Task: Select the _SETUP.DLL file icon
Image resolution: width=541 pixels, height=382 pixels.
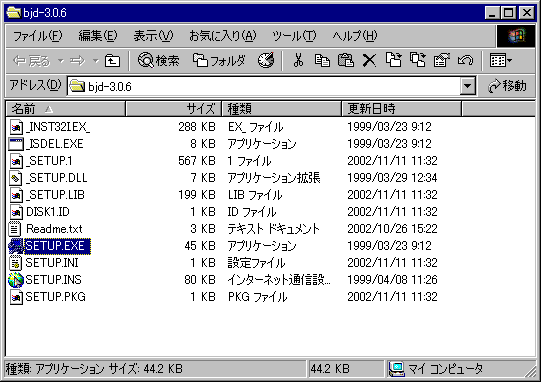Action: [x=16, y=178]
